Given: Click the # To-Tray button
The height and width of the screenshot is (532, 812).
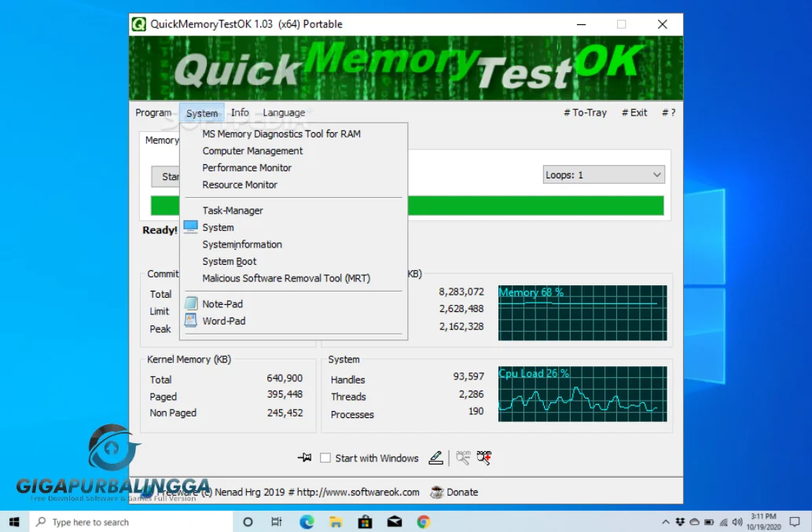Looking at the screenshot, I should [585, 112].
